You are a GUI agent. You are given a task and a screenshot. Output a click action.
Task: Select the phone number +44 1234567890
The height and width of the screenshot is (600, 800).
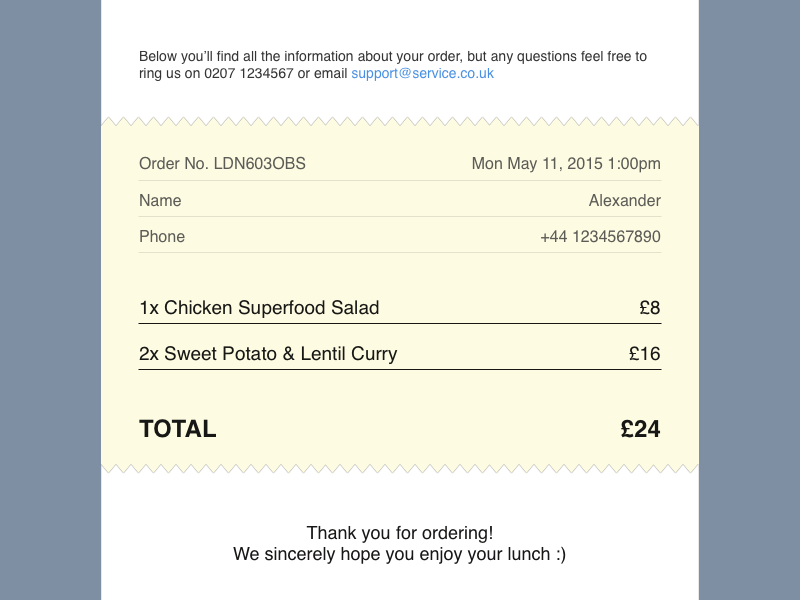(600, 236)
